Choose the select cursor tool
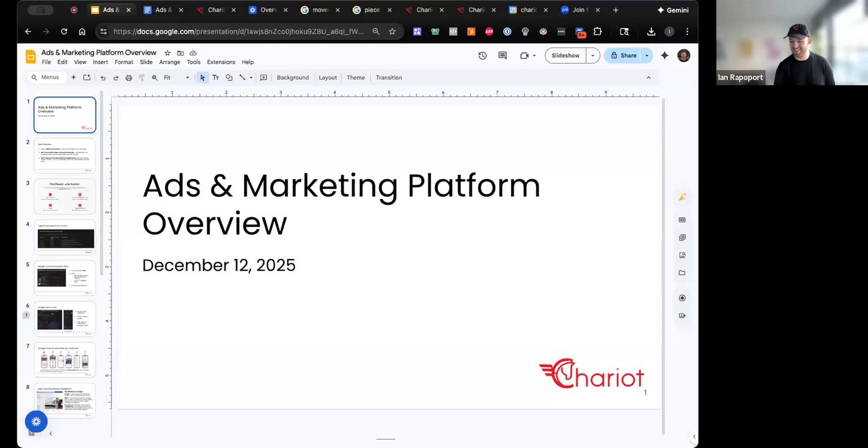 202,78
